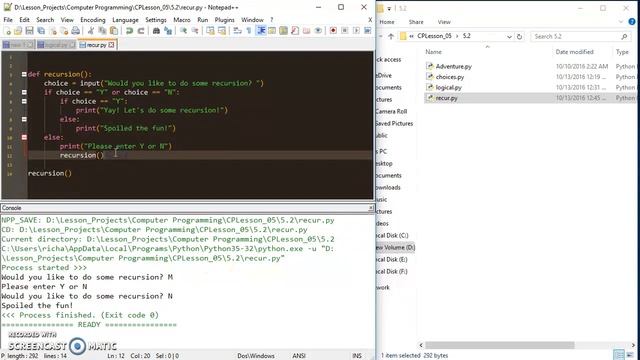Open the Search menu
The width and height of the screenshot is (640, 360).
coord(45,20)
